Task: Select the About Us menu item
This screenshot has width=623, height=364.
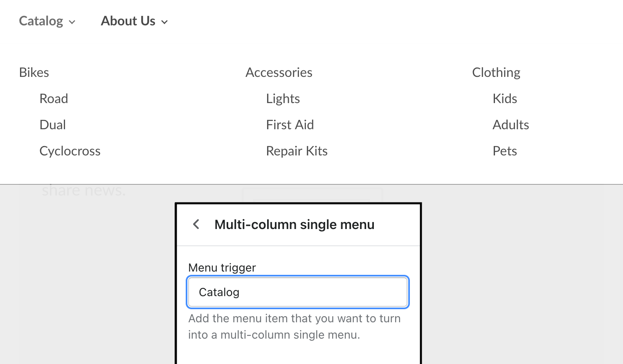Action: [128, 21]
